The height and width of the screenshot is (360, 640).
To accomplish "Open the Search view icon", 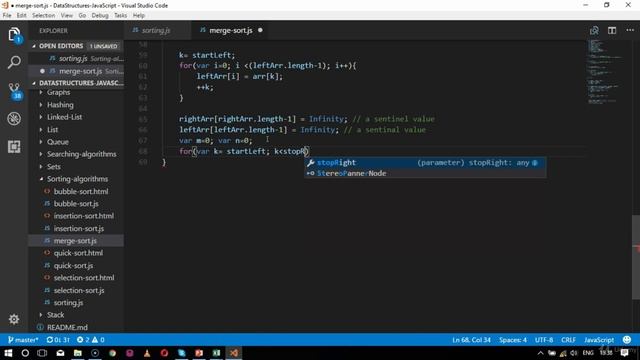I will tap(14, 62).
